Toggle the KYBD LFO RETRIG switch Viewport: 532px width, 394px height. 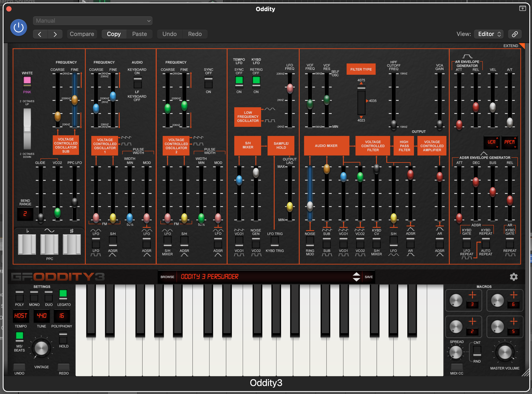tap(256, 82)
